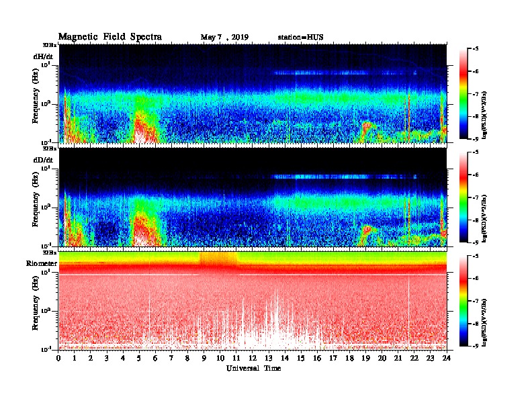Click hour "14" on the Universal Time axis
The height and width of the screenshot is (411, 532).
click(285, 358)
